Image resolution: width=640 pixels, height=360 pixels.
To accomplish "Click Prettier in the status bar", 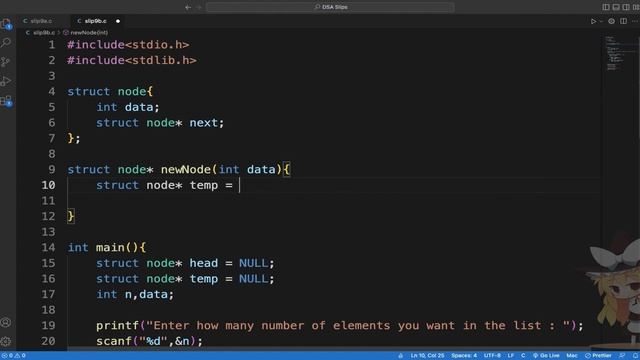I will (x=598, y=356).
